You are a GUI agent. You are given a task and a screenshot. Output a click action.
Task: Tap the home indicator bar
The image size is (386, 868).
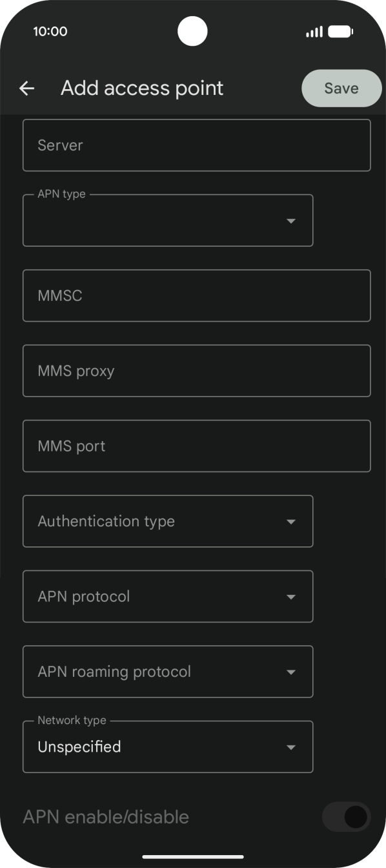(x=193, y=854)
